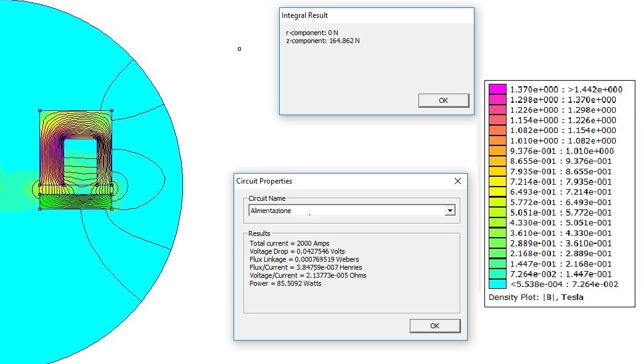Click the Density Plot: |B|, Tesla caption
644x364 pixels.
536,297
